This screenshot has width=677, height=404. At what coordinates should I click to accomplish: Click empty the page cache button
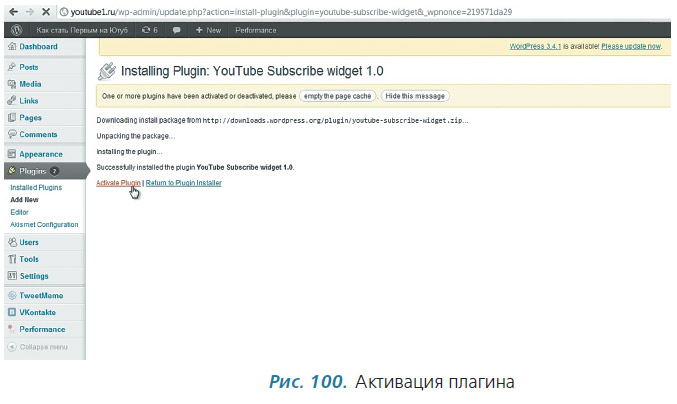point(338,96)
